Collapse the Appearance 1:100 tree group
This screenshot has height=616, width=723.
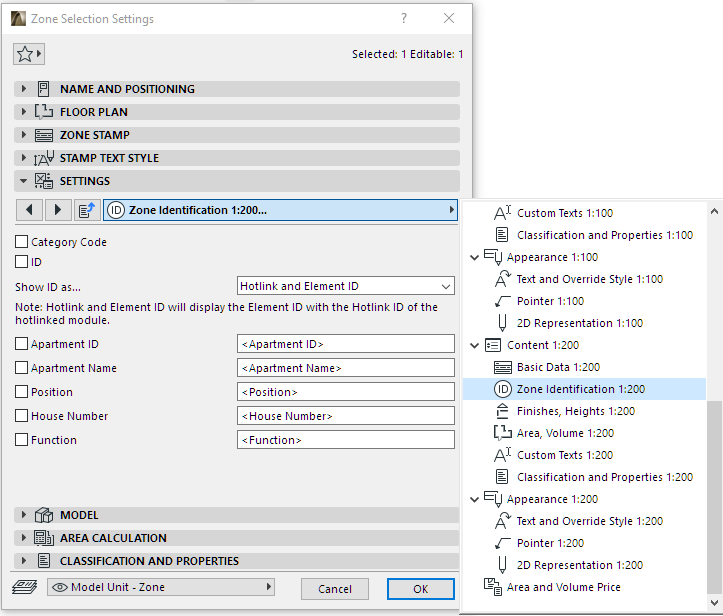coord(474,257)
